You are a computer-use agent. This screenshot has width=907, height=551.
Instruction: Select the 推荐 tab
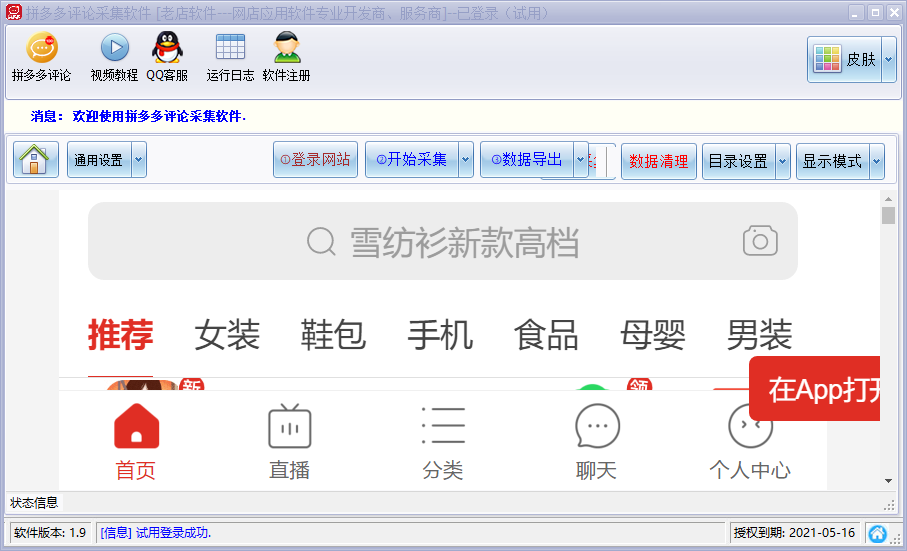point(120,335)
